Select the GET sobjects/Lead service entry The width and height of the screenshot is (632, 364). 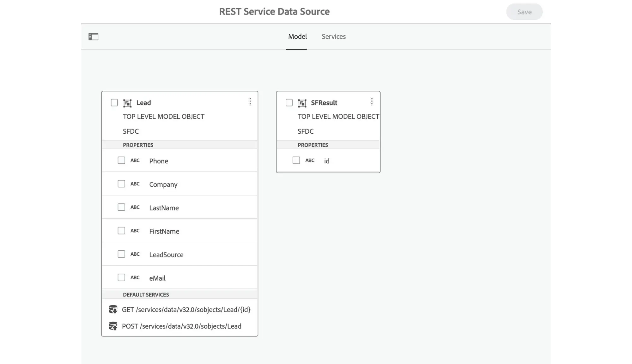(186, 309)
